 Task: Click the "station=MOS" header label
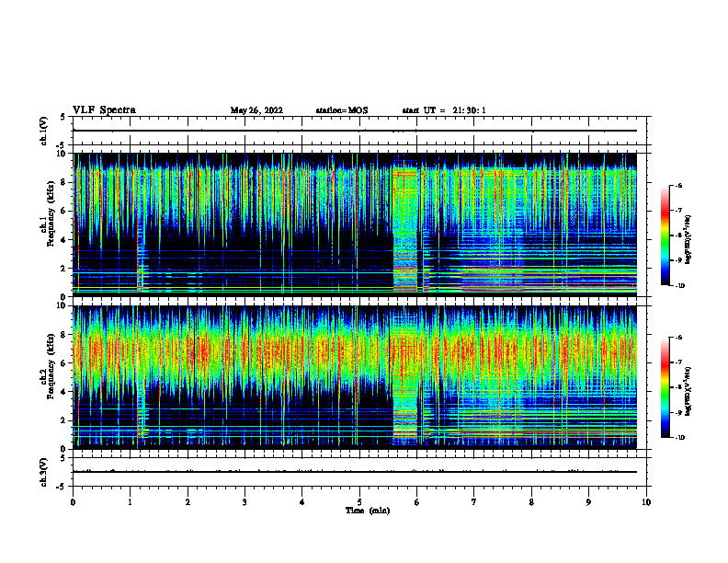tap(342, 110)
